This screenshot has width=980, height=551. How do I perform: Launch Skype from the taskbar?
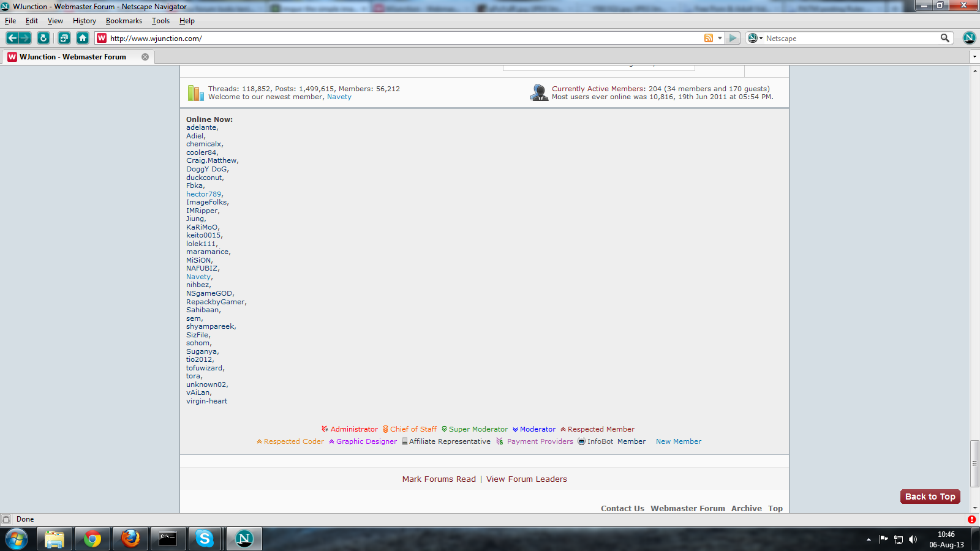(205, 539)
